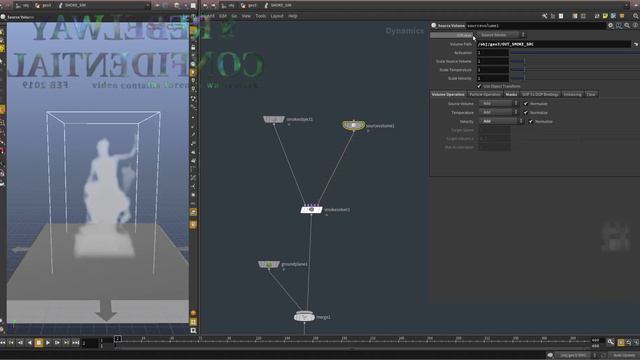Click the Activation value field
Viewport: 640px width, 360px height.
coord(493,53)
